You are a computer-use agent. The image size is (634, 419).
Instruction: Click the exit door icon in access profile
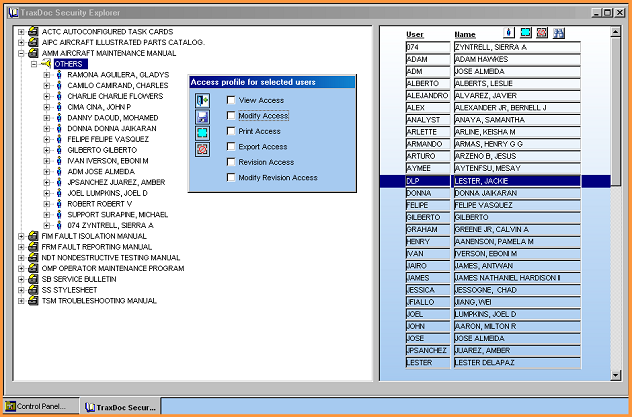(x=201, y=100)
